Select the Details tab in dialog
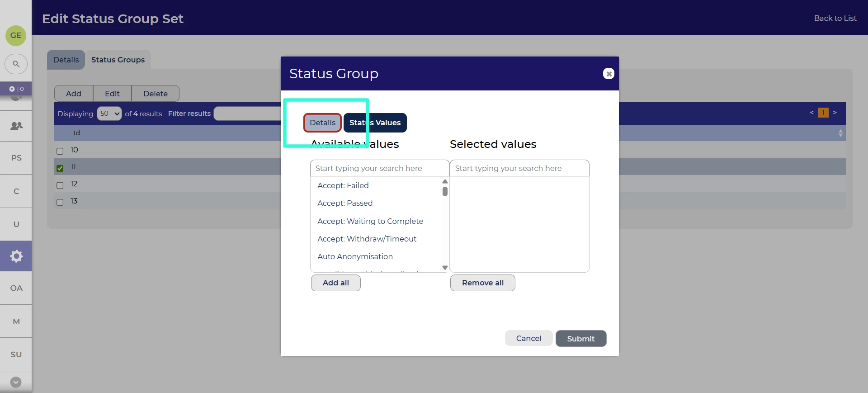868x393 pixels. 322,123
